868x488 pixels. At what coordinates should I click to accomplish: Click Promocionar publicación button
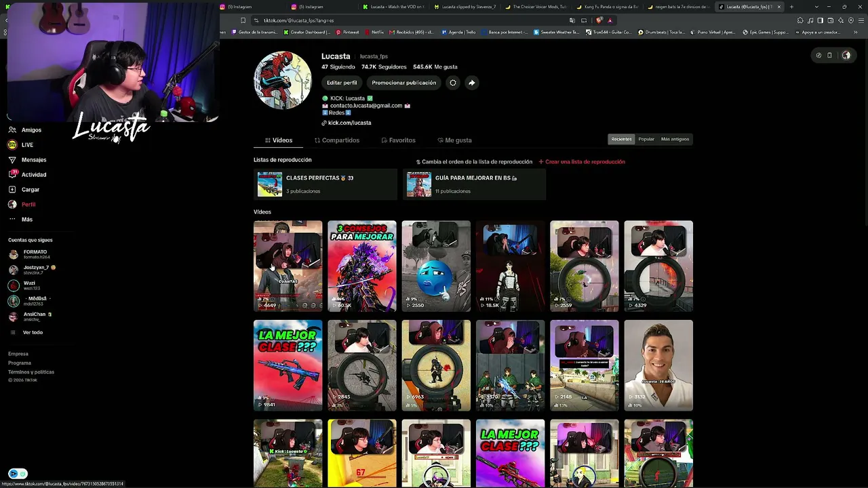[404, 83]
